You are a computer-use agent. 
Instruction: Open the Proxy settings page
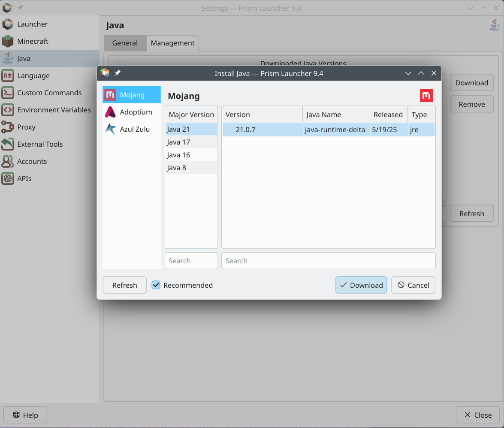click(x=26, y=127)
